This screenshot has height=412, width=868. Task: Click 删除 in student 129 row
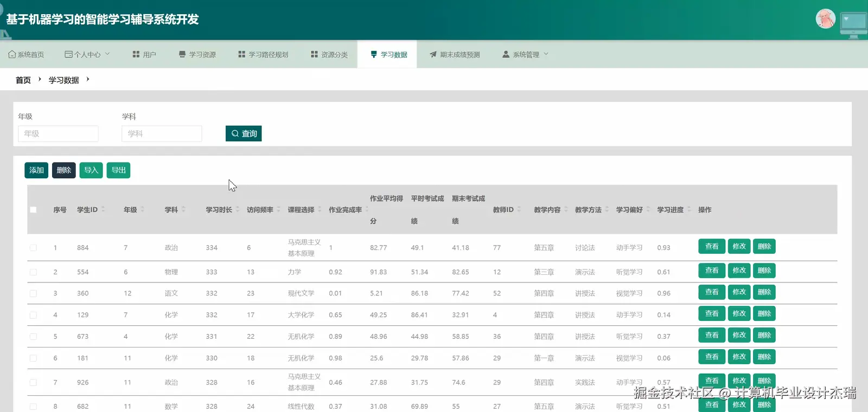pos(764,314)
